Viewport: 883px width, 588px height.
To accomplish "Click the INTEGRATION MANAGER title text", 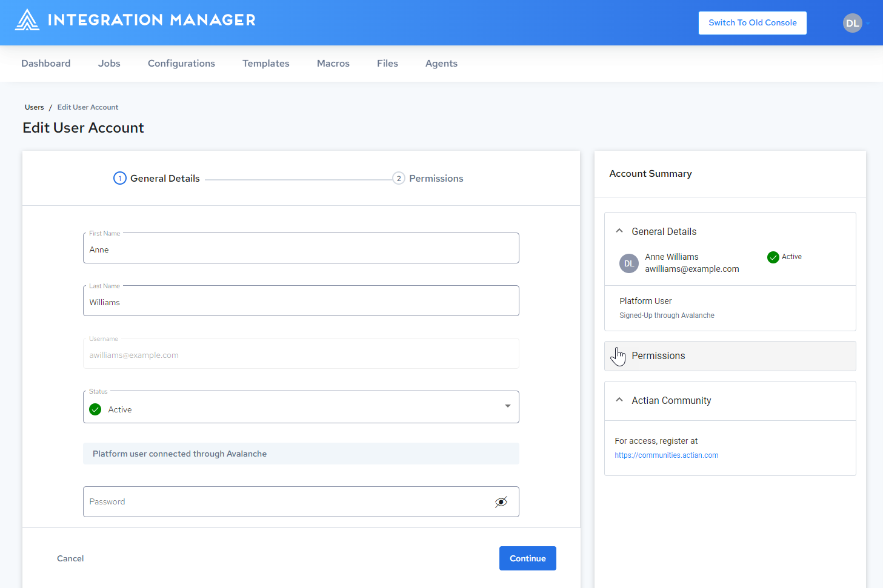I will click(x=152, y=20).
